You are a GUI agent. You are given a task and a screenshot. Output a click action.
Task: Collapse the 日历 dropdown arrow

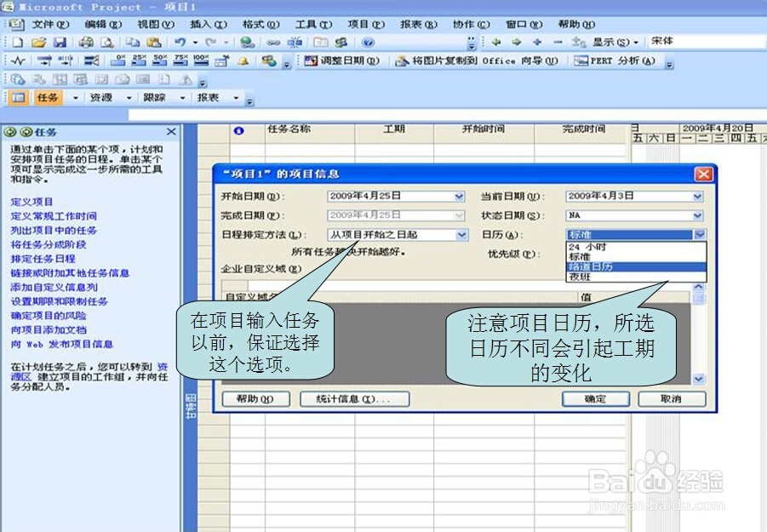pos(701,235)
